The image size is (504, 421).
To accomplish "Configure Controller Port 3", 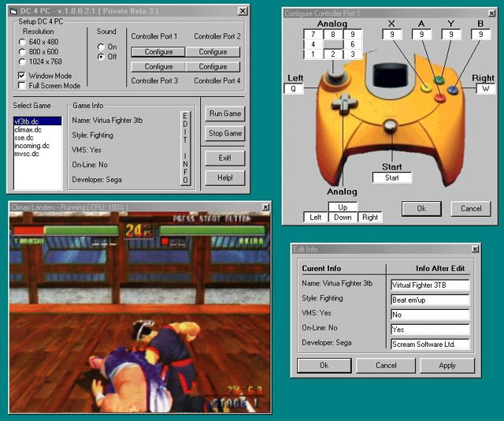I will click(158, 67).
